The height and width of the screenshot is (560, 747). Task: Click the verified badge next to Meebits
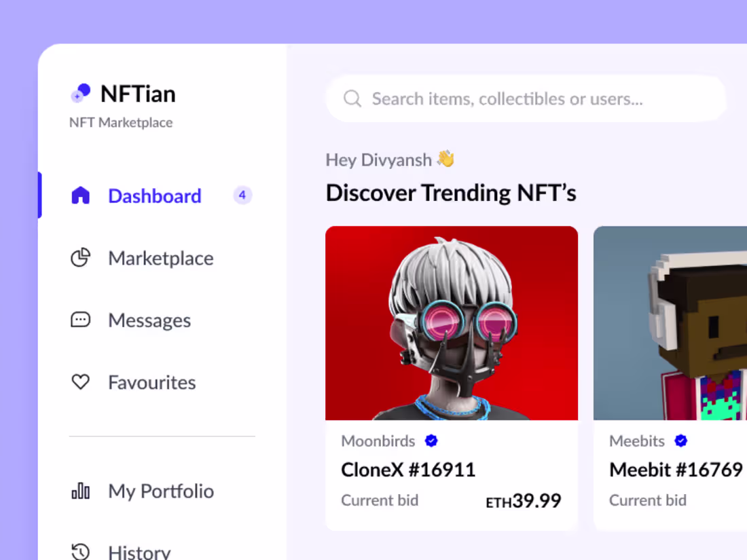click(680, 441)
